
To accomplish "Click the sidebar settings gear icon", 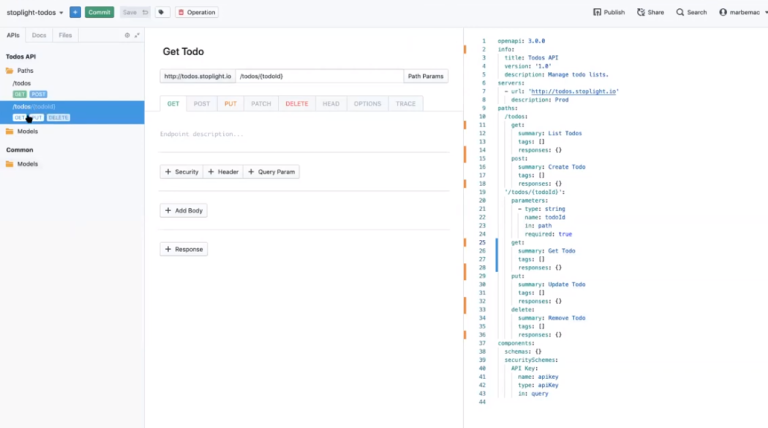I will pyautogui.click(x=127, y=35).
